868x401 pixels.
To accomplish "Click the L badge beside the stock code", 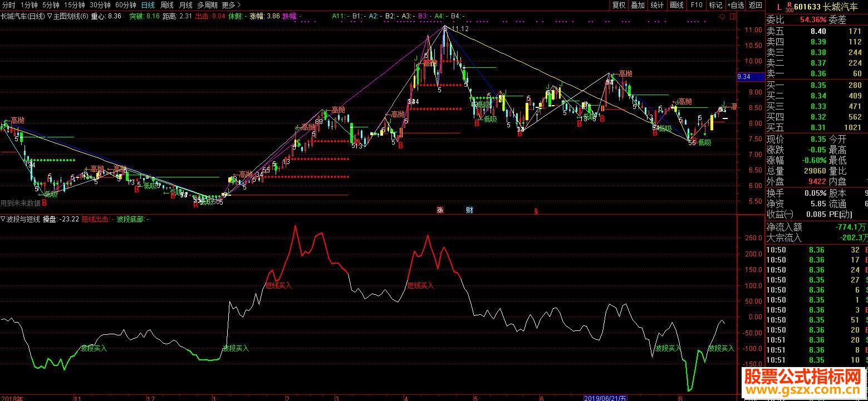I will (779, 7).
